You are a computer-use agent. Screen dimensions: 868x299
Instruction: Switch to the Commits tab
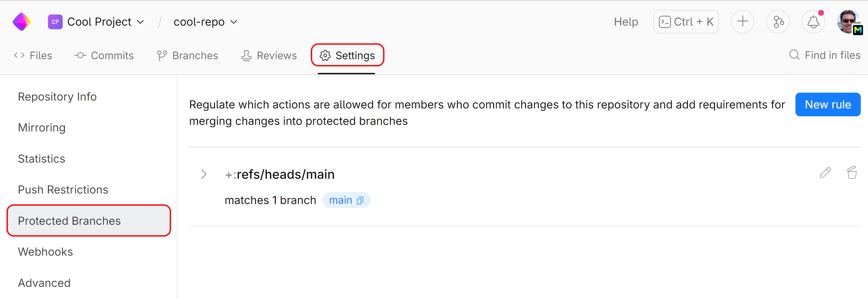[104, 55]
